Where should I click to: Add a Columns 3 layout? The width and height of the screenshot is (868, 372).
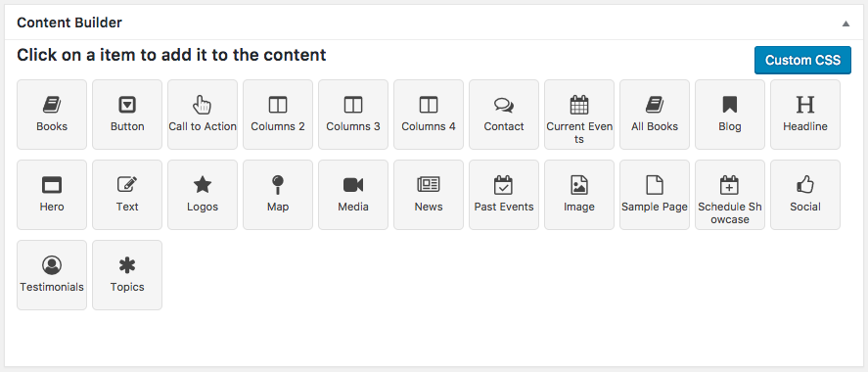[x=353, y=115]
